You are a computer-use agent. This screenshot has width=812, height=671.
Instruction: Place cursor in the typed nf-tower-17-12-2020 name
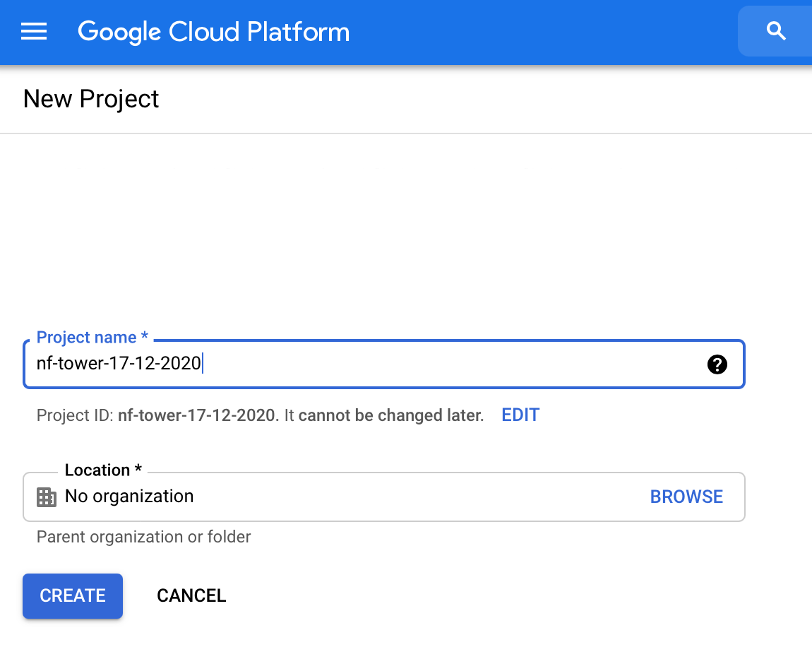[119, 364]
